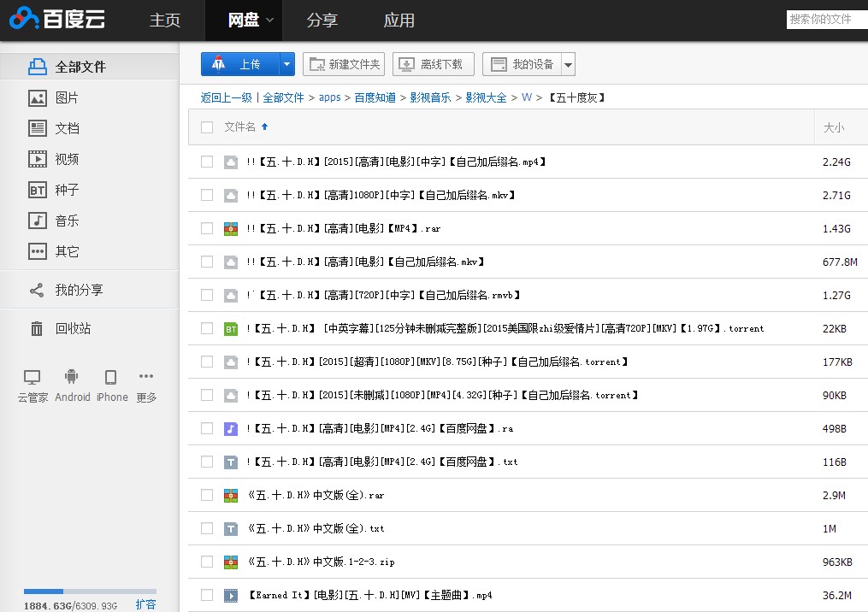Click archive icon of 中文版.1-2-3.zip
The image size is (868, 612).
231,562
